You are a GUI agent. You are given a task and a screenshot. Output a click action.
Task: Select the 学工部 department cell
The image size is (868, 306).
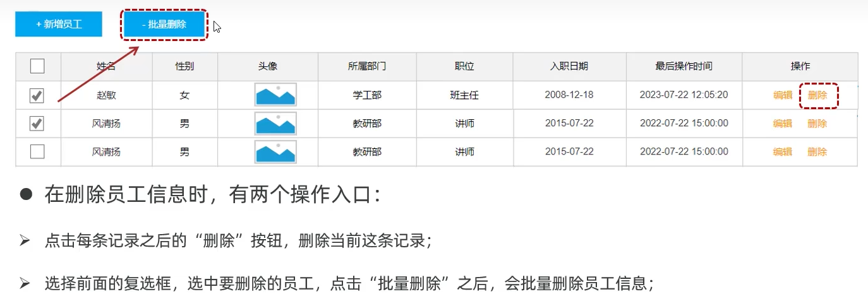[x=367, y=95]
